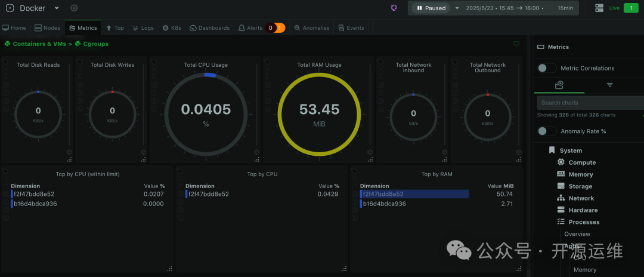Click resize handle on Total Network Outbound card
644x277 pixels.
pos(519,159)
